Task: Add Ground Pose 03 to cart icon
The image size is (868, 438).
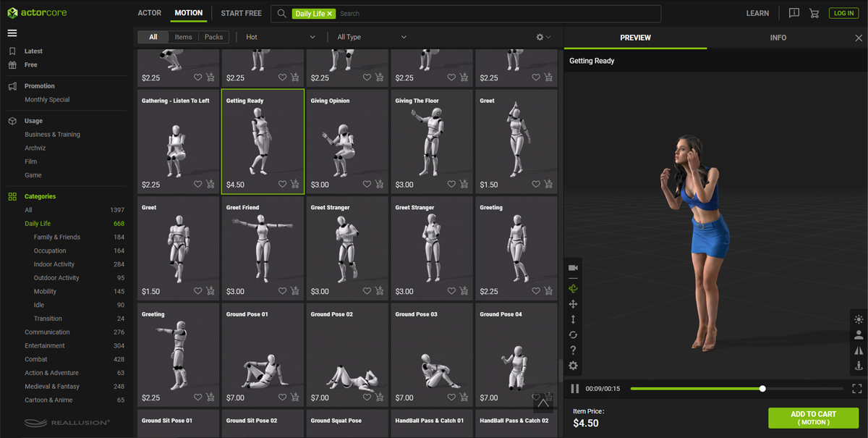Action: (464, 397)
